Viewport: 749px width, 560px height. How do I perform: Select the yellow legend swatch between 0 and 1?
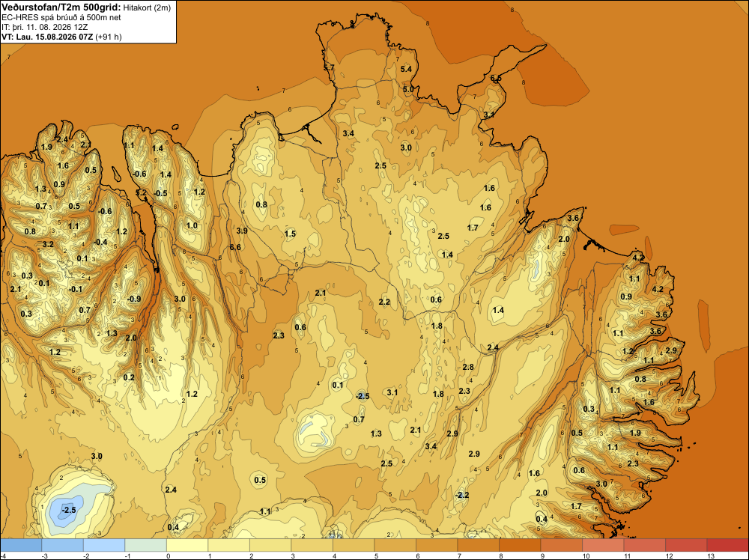click(187, 545)
